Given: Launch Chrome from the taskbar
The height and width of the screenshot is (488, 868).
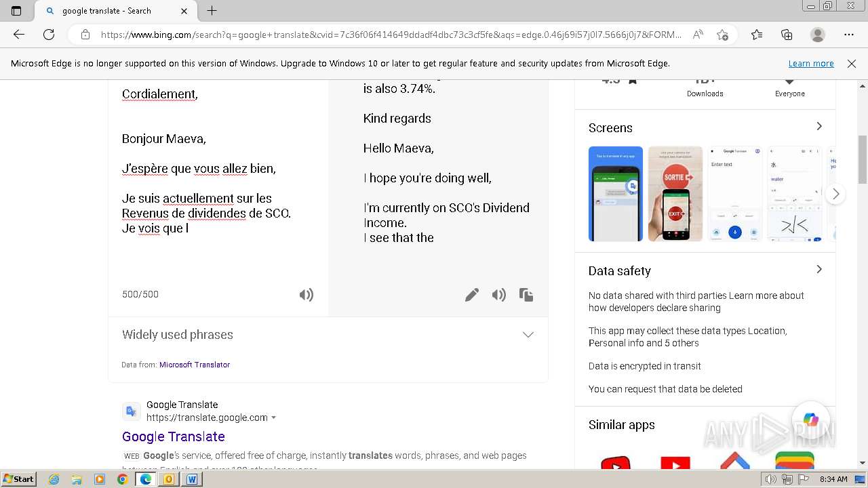Looking at the screenshot, I should 122,479.
